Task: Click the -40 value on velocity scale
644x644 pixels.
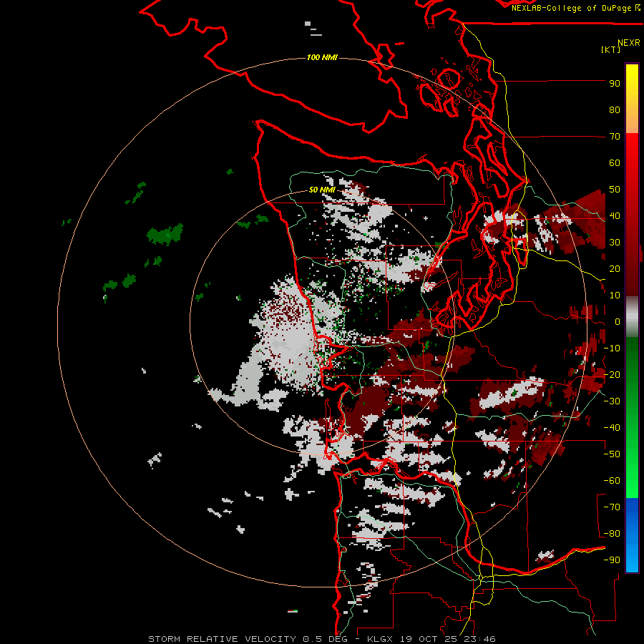Action: (612, 428)
